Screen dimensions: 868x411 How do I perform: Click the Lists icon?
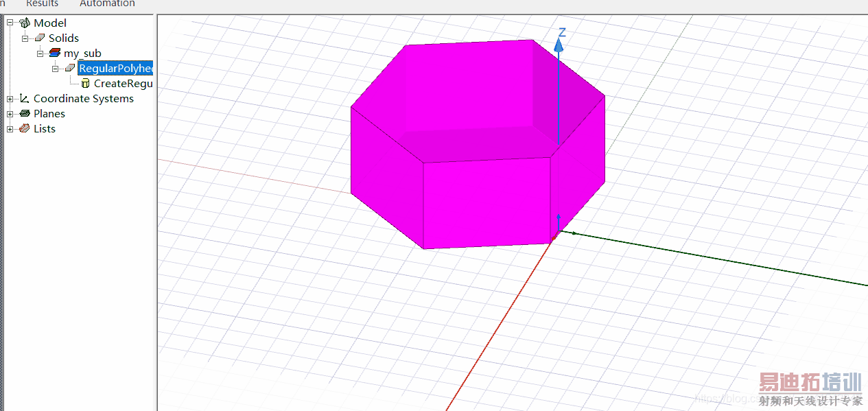(25, 128)
